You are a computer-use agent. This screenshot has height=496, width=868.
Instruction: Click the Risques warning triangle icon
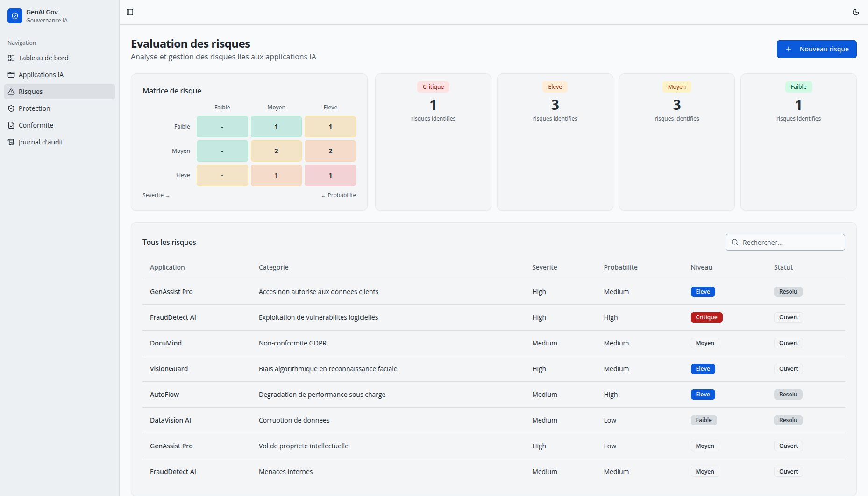(x=11, y=92)
